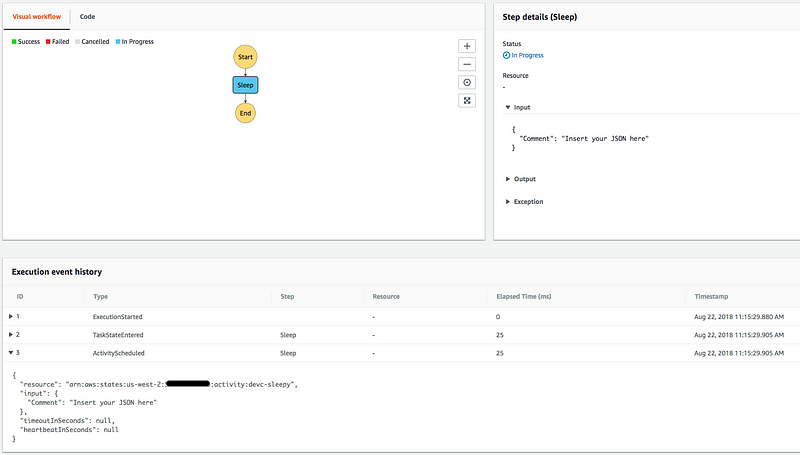The width and height of the screenshot is (800, 455).
Task: Click the Timestamp column header
Action: click(713, 296)
